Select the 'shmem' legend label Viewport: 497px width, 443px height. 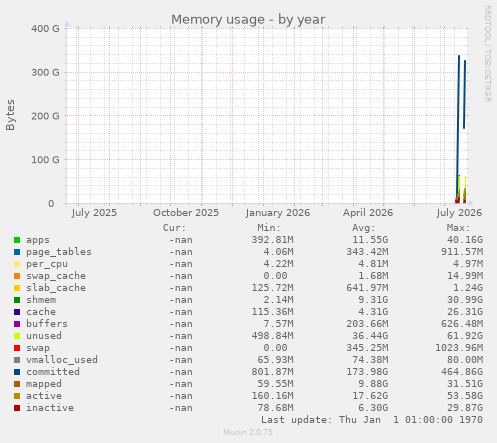[x=41, y=300]
